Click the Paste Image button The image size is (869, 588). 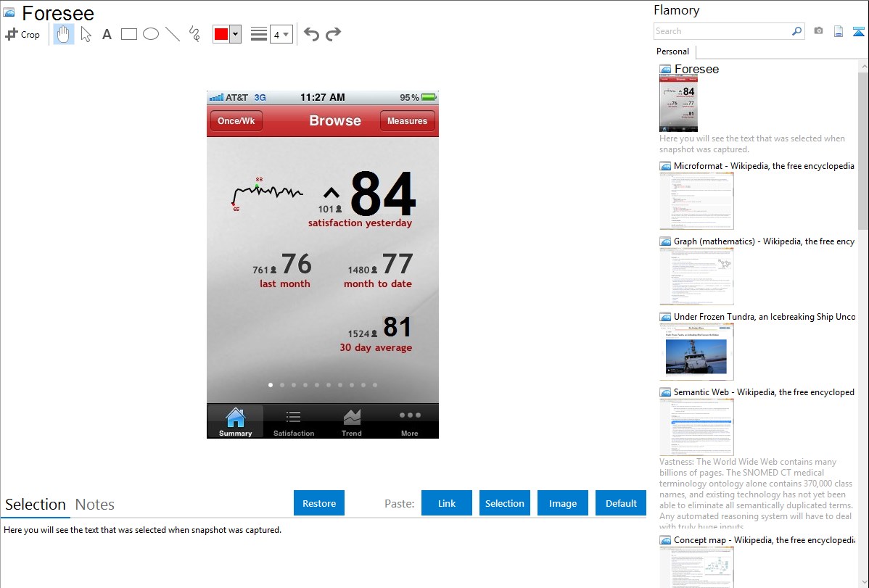pos(562,503)
